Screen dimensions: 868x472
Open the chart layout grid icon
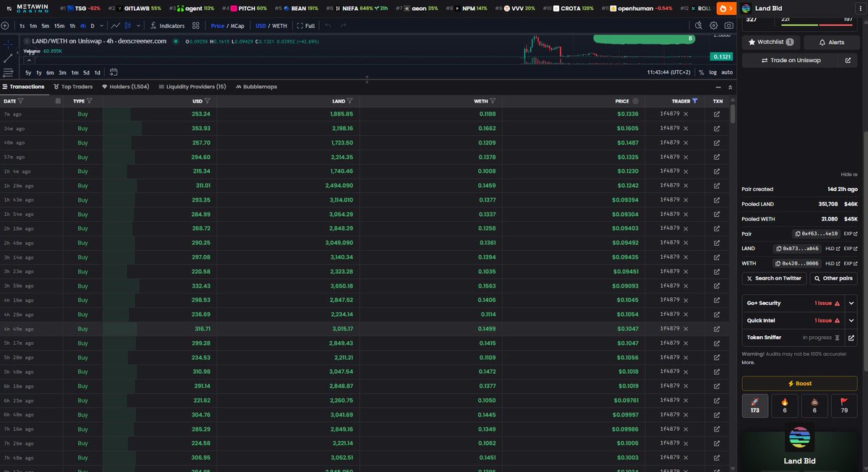[x=196, y=25]
